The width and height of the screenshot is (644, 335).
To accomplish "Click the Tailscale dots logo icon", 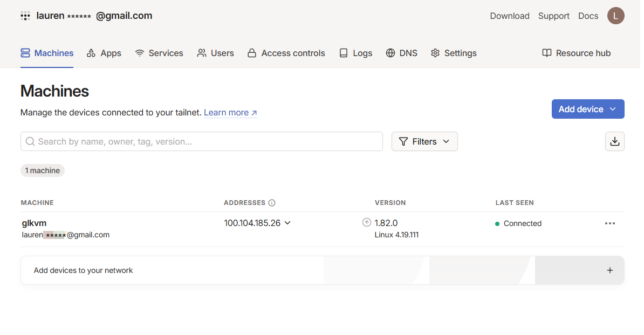I will pos(25,16).
